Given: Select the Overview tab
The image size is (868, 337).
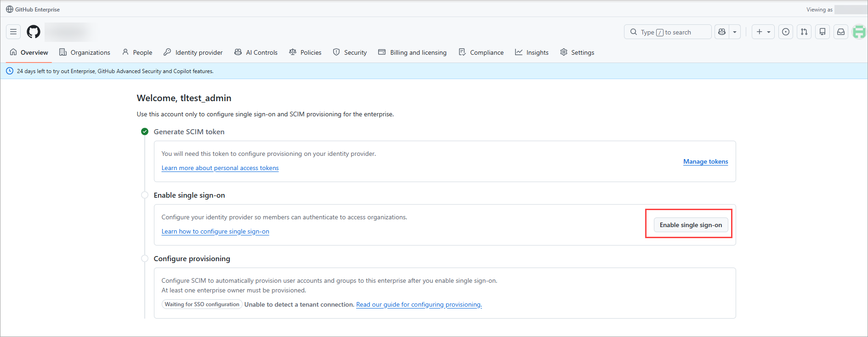Looking at the screenshot, I should coord(29,52).
